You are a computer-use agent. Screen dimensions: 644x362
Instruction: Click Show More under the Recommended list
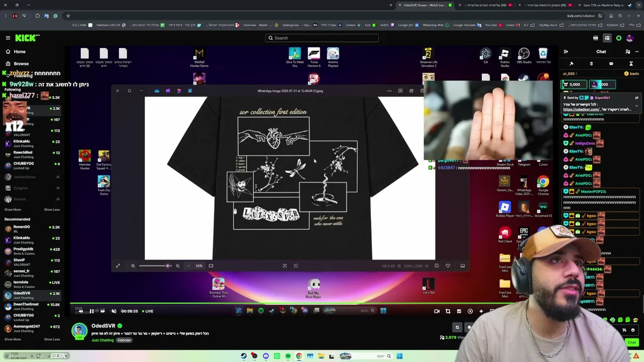(x=13, y=339)
